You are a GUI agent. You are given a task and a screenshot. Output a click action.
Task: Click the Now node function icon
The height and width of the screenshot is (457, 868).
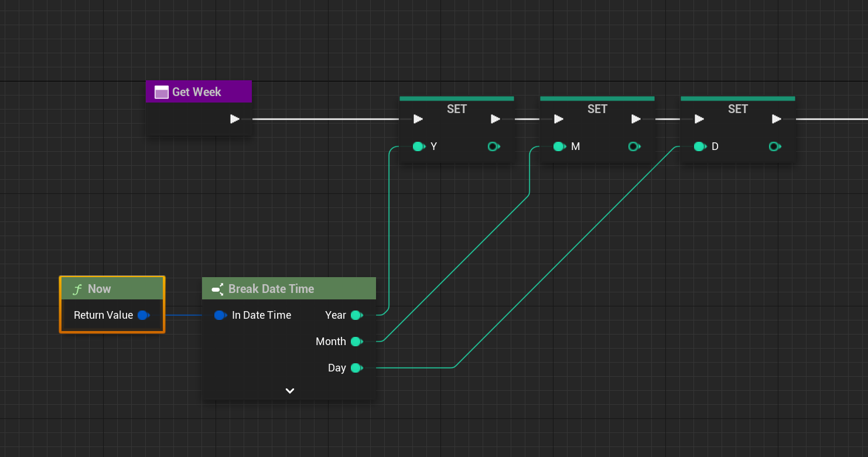click(x=77, y=289)
